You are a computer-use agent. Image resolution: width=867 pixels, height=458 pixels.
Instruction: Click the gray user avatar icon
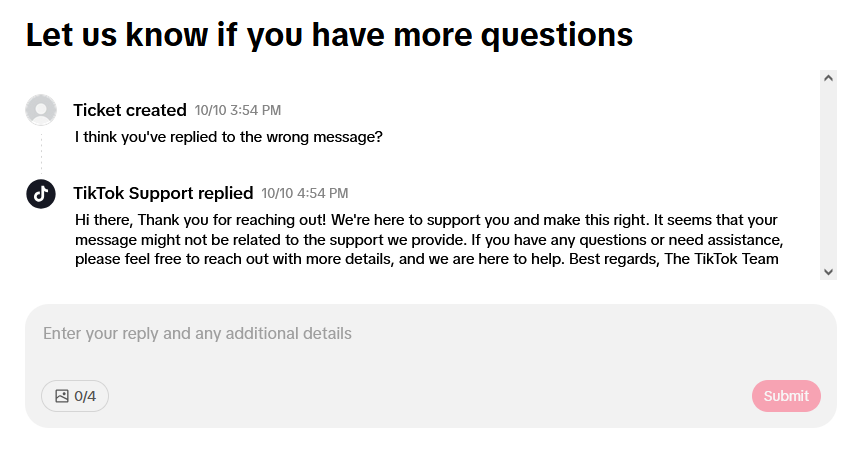(x=41, y=110)
